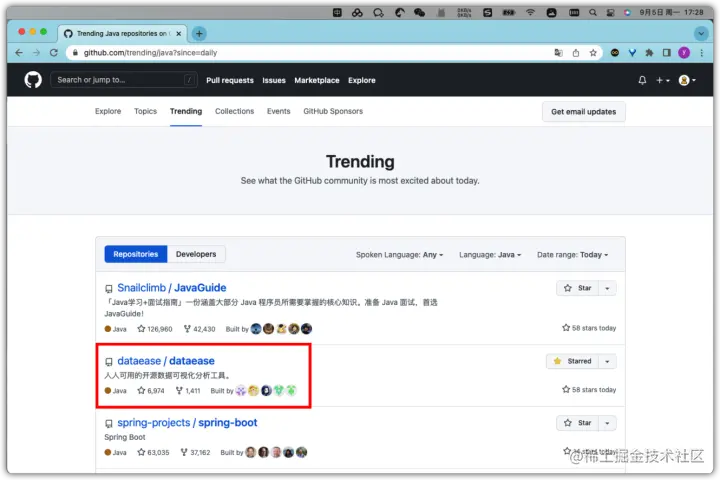Open the WeChat icon in macOS menu bar
The width and height of the screenshot is (720, 480).
pos(419,13)
